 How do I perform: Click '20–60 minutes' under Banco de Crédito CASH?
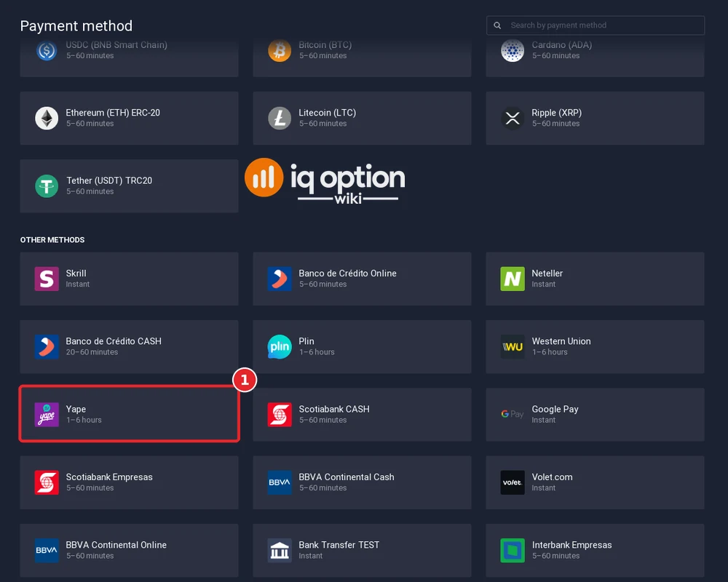click(92, 352)
